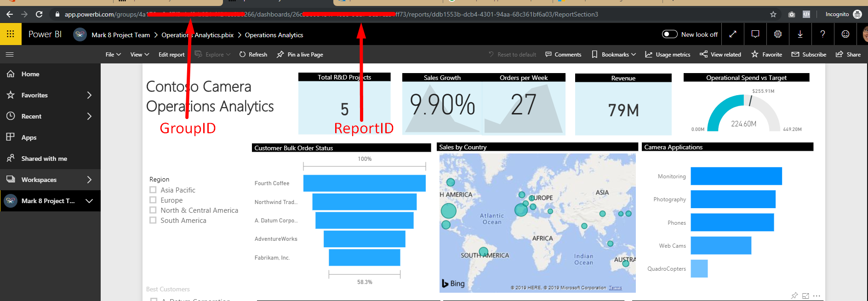Check the South America region box
The image size is (868, 301).
click(153, 220)
